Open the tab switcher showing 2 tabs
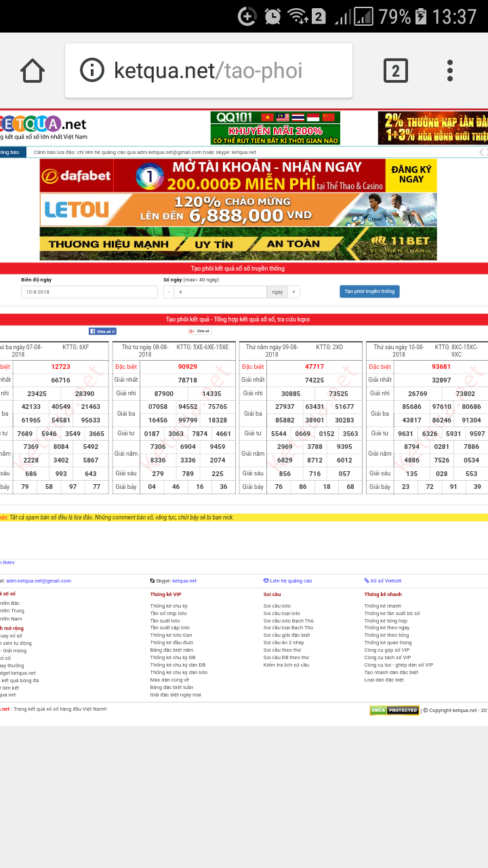This screenshot has width=488, height=868. [x=396, y=71]
